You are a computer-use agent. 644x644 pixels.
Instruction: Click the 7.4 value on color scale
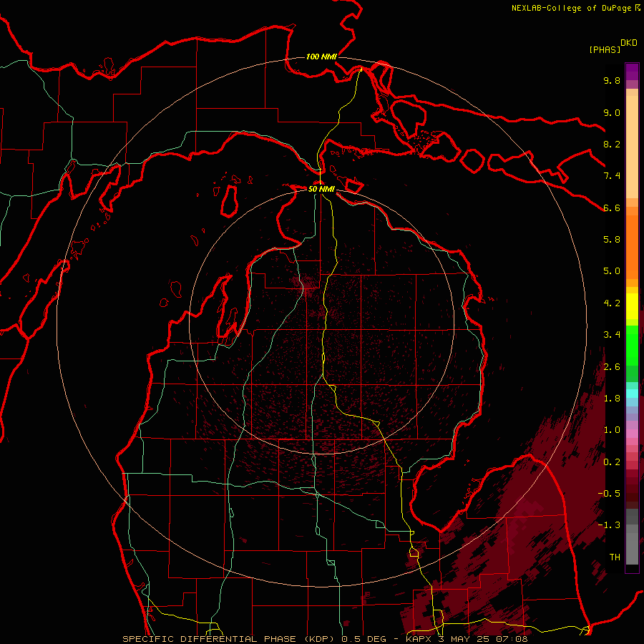click(612, 176)
